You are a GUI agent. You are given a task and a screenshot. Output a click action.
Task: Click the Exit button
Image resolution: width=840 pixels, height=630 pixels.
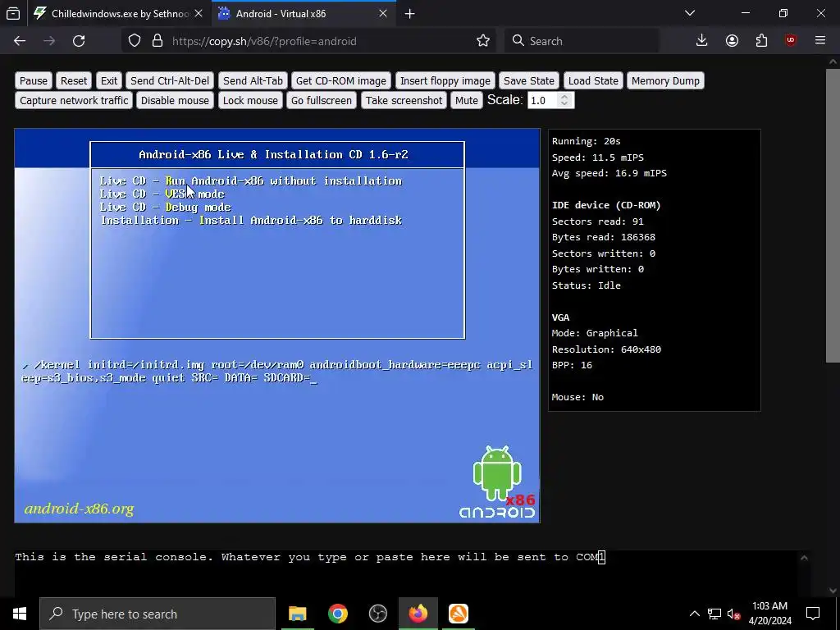pos(109,81)
